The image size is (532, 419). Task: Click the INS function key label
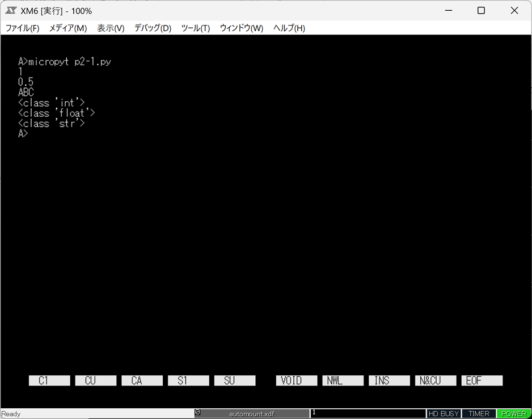pyautogui.click(x=389, y=380)
